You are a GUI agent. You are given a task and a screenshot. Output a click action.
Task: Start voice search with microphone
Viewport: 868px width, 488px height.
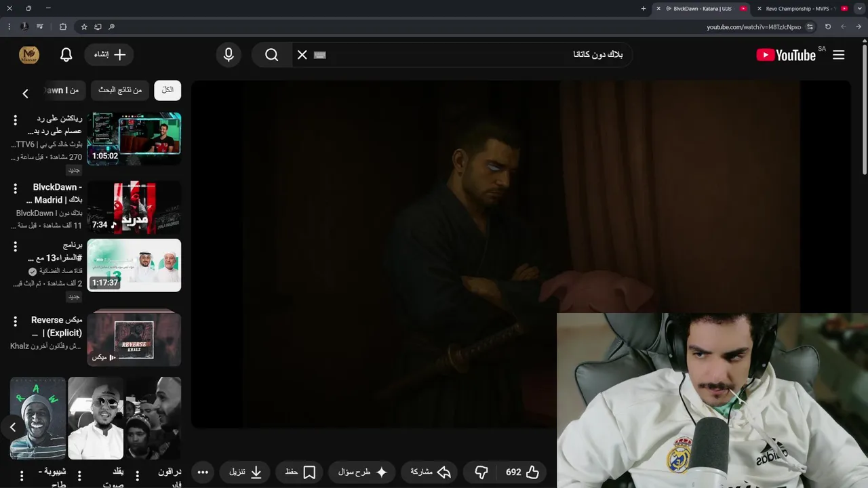pyautogui.click(x=229, y=55)
